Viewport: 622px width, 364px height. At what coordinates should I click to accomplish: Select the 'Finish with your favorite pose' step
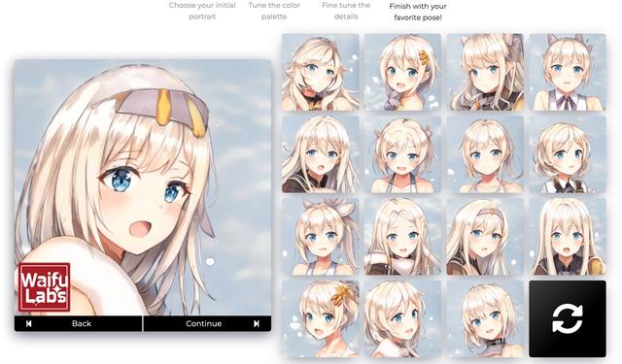click(x=418, y=12)
